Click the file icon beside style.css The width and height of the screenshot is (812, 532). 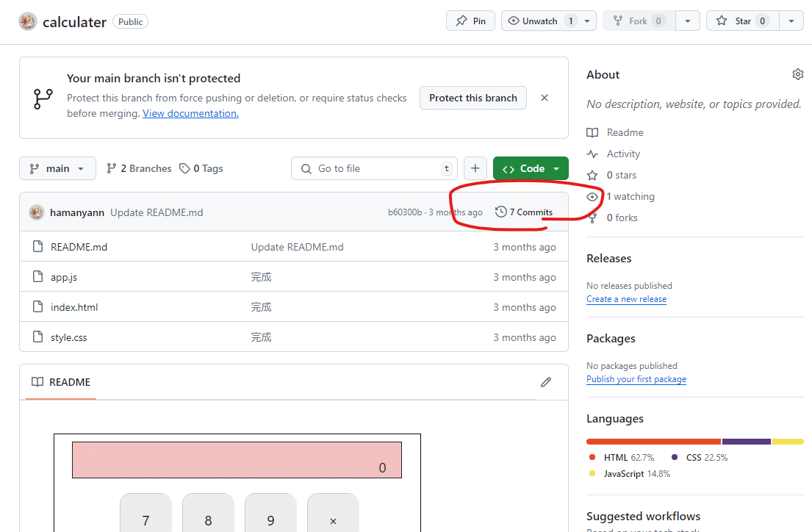pyautogui.click(x=37, y=337)
